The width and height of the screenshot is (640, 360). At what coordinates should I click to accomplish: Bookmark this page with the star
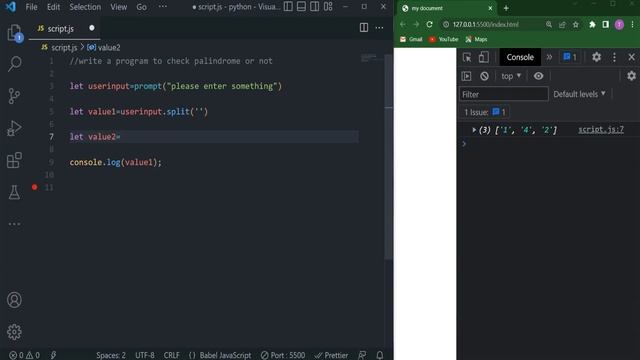click(x=576, y=24)
